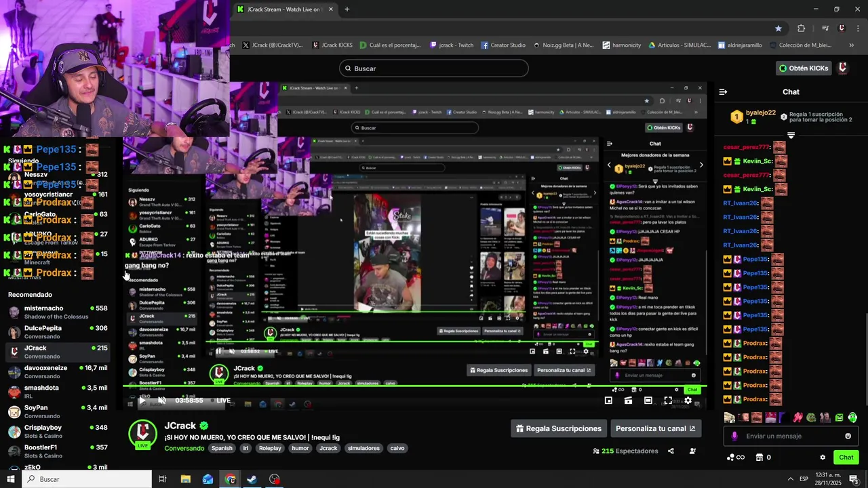The width and height of the screenshot is (868, 488).
Task: Open DulcePepita recommended channel
Action: point(58,332)
